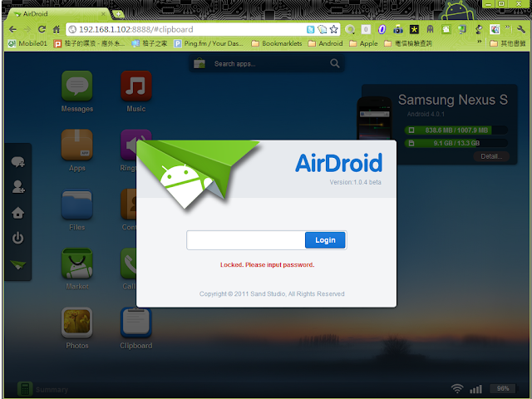Show hidden extensions via toolbar chevron
The width and height of the screenshot is (532, 399).
(507, 27)
